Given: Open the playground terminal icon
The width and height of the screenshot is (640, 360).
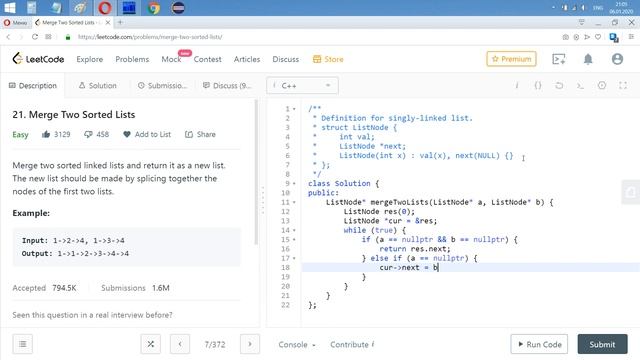Looking at the screenshot, I should point(558,59).
